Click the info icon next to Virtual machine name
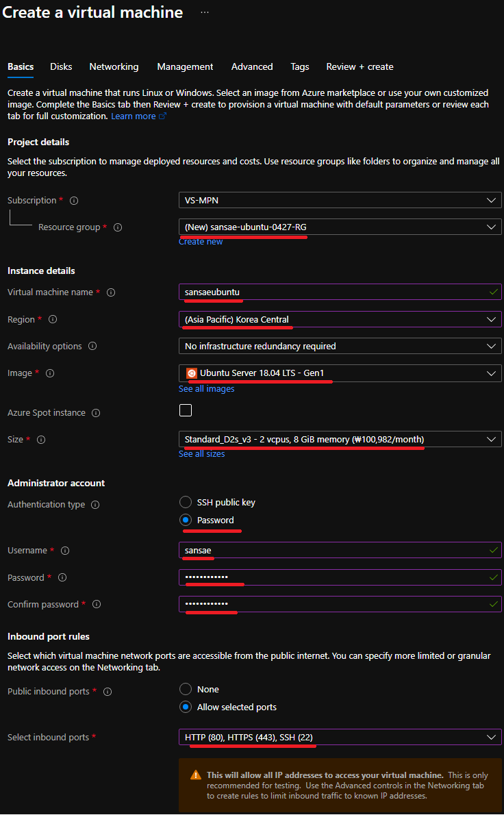Viewport: 504px width, 815px height. coord(111,292)
